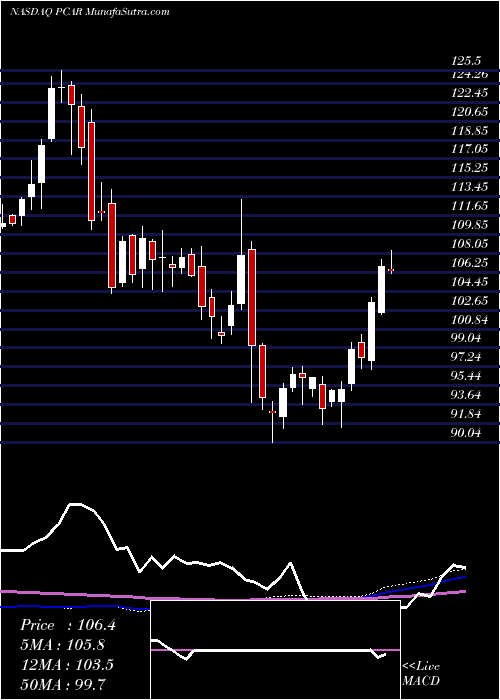This screenshot has width=500, height=700.
Task: Select the 102.65 price axis label
Action: point(470,300)
